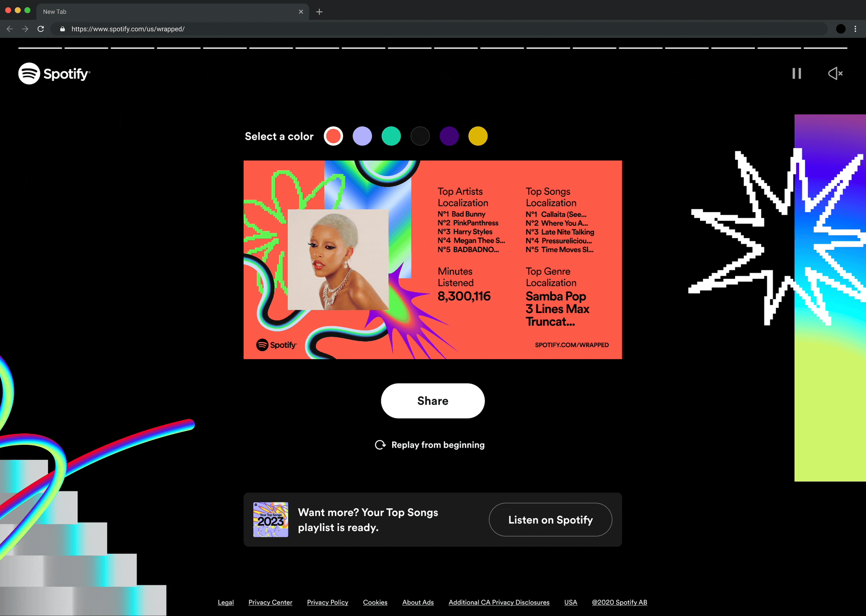Select the dark purple color swatch
Image resolution: width=866 pixels, height=616 pixels.
pyautogui.click(x=449, y=136)
